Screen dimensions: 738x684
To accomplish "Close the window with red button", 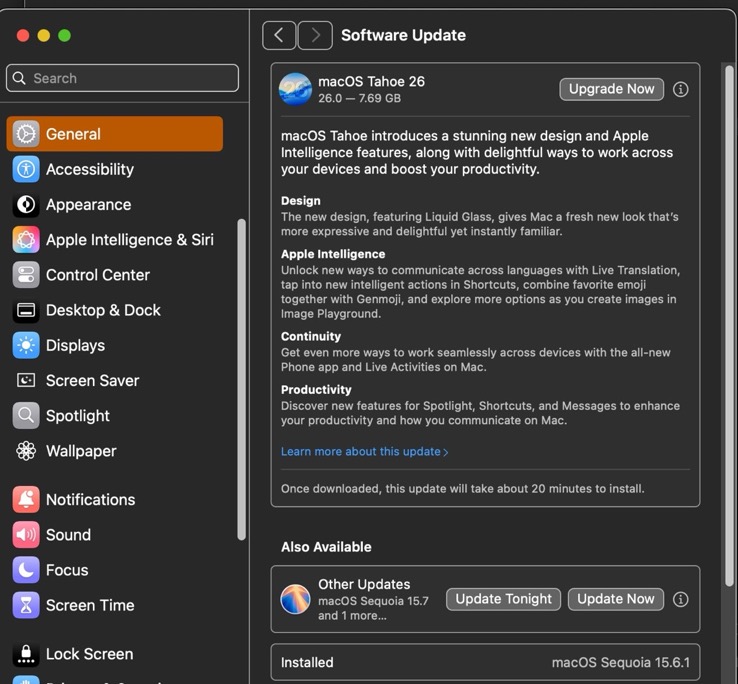I will click(x=23, y=35).
